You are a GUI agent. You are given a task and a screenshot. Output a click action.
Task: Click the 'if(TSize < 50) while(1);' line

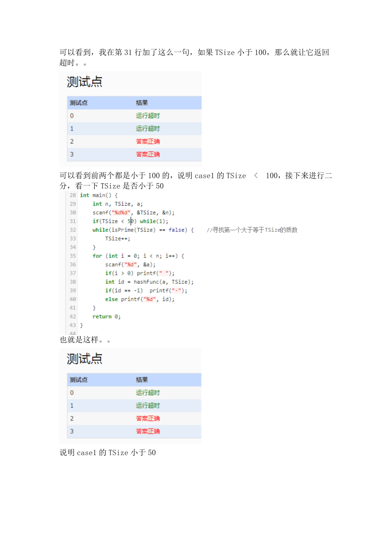tap(130, 221)
